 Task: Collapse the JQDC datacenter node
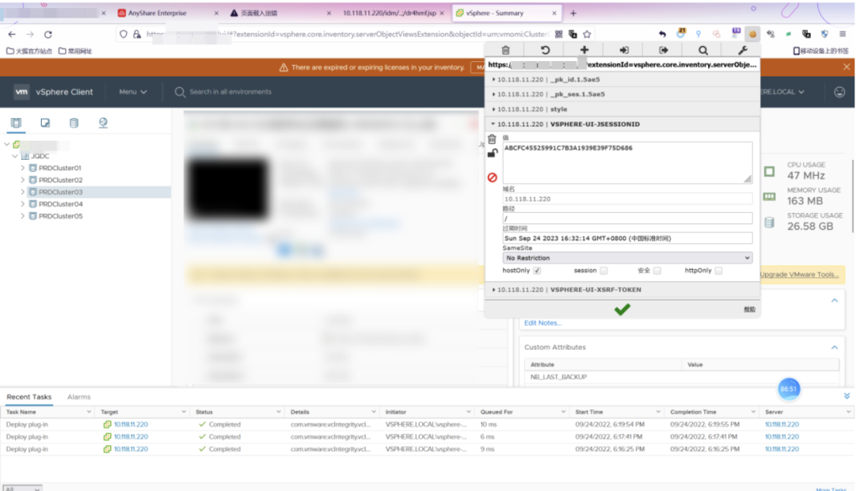[15, 156]
